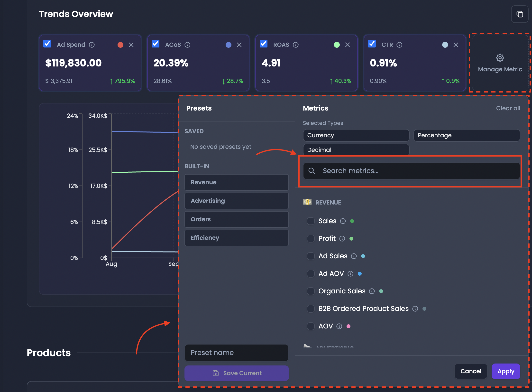Click the ACoS blue color dot
The height and width of the screenshot is (392, 532).
(229, 45)
